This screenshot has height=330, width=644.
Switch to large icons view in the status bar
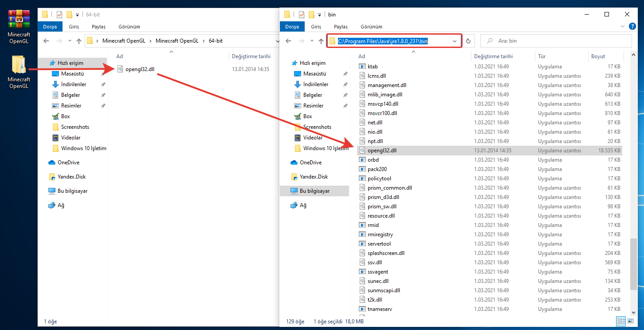pyautogui.click(x=631, y=321)
